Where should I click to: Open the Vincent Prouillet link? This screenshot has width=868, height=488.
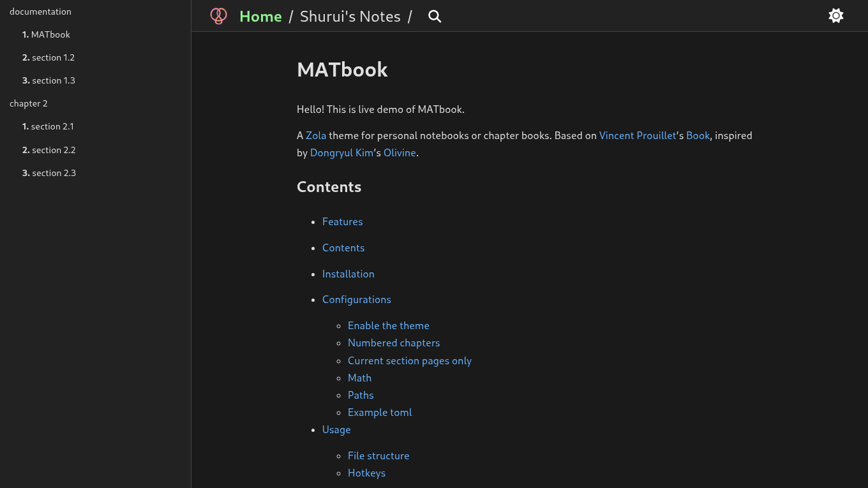[x=638, y=135]
